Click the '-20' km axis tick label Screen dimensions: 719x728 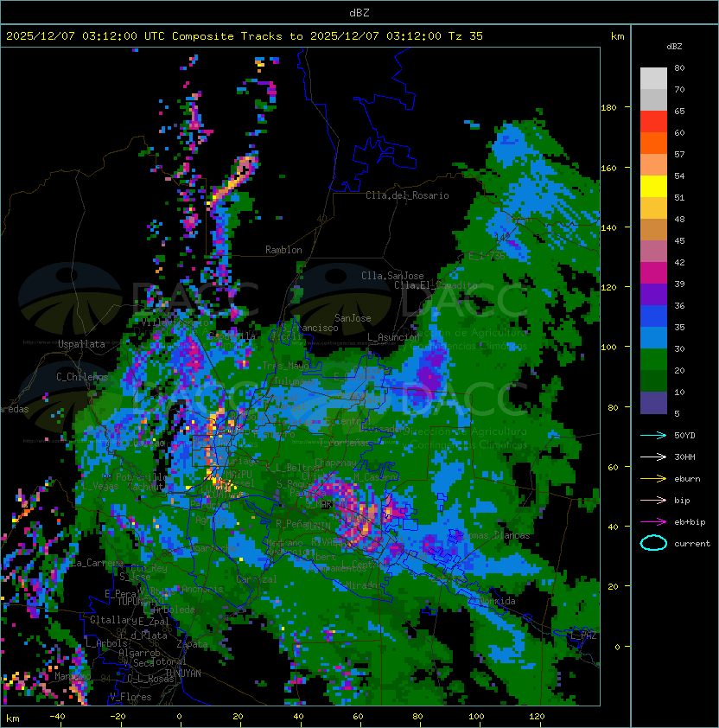(118, 717)
